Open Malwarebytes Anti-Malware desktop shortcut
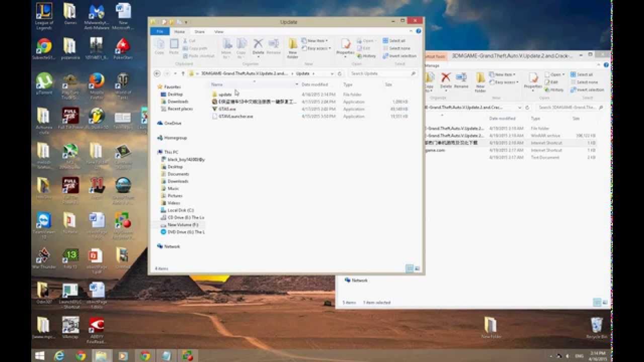The width and height of the screenshot is (644, 362). 97,16
